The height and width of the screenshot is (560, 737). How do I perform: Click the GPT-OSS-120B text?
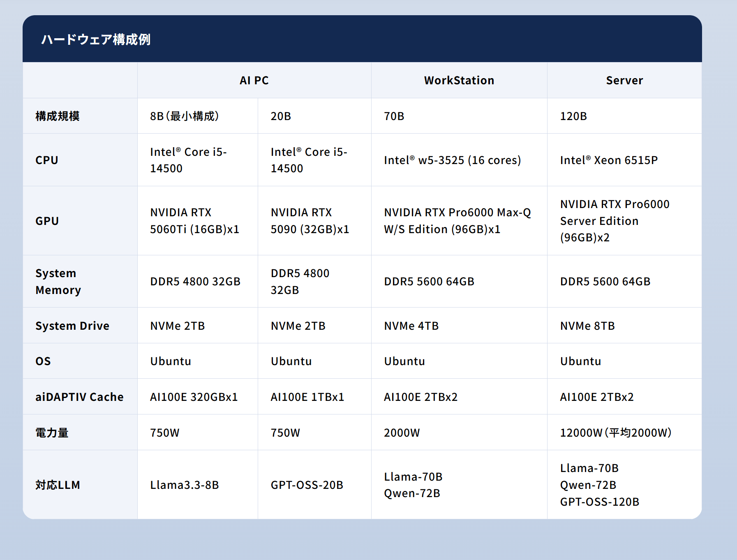(x=600, y=502)
